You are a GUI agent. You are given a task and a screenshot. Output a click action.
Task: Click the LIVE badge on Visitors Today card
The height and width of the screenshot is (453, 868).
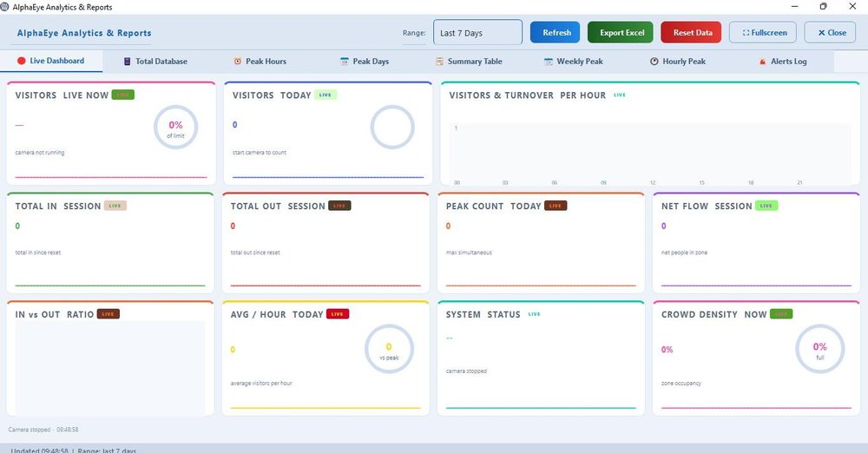[x=325, y=95]
